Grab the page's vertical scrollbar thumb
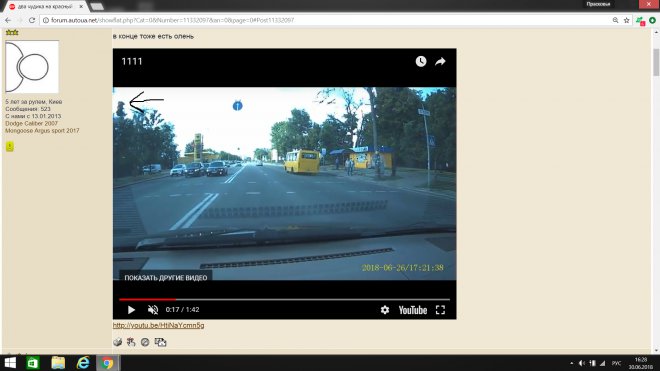The image size is (660, 371). point(656,62)
